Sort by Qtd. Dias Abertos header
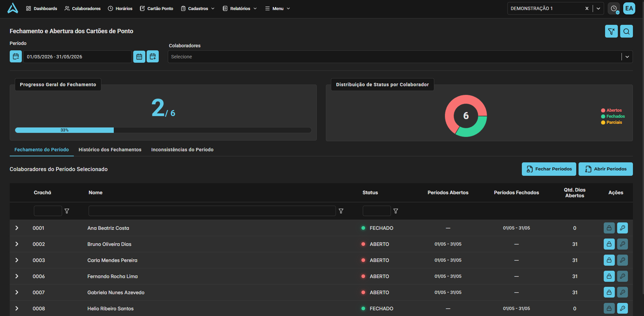The height and width of the screenshot is (316, 644). click(x=575, y=193)
